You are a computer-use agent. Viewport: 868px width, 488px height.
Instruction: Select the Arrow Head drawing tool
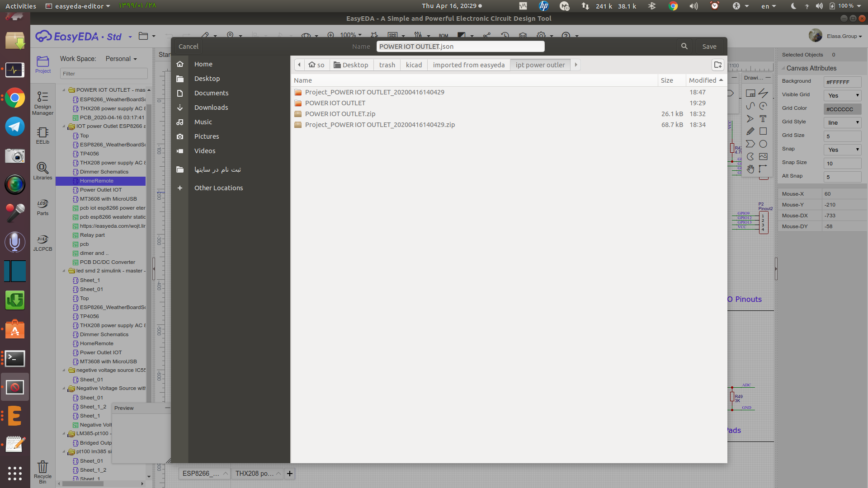click(750, 118)
